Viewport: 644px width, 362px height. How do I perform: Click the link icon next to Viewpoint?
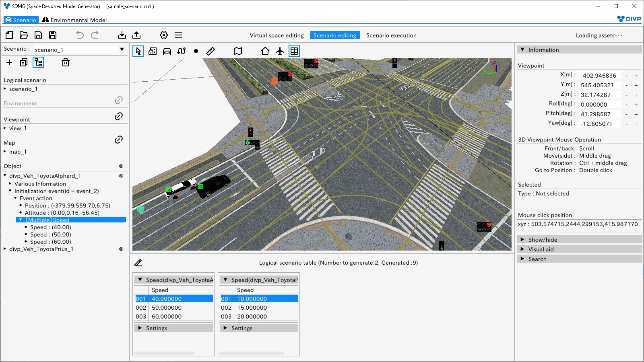119,116
